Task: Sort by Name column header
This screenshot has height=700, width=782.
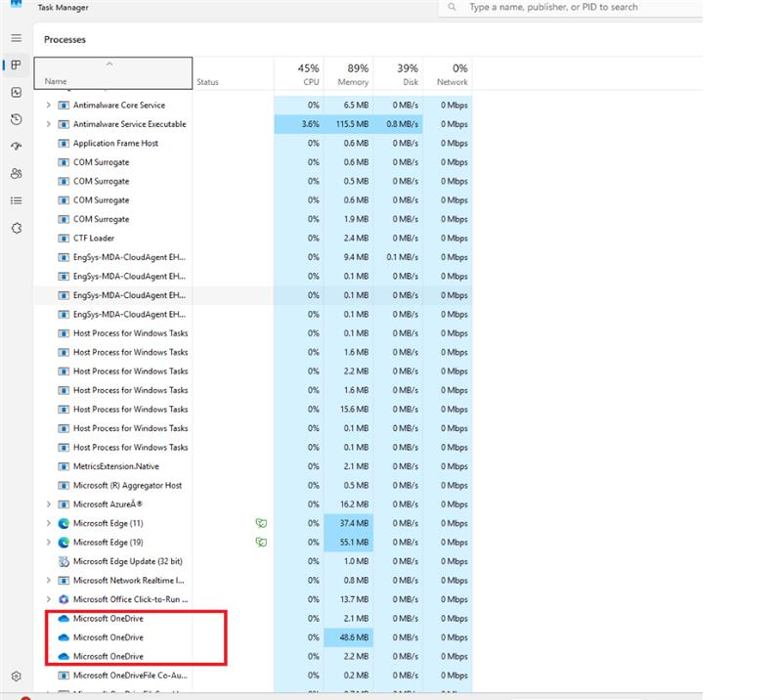Action: click(x=113, y=73)
